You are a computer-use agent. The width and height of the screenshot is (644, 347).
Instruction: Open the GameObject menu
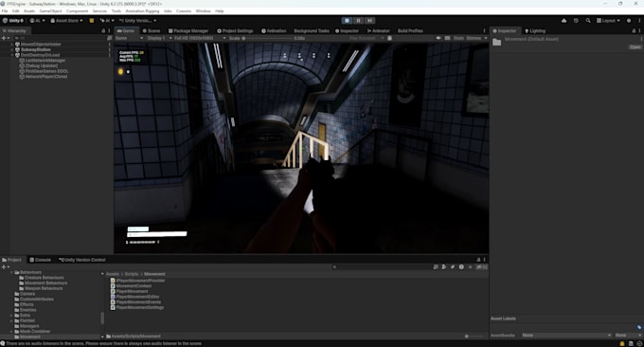50,11
